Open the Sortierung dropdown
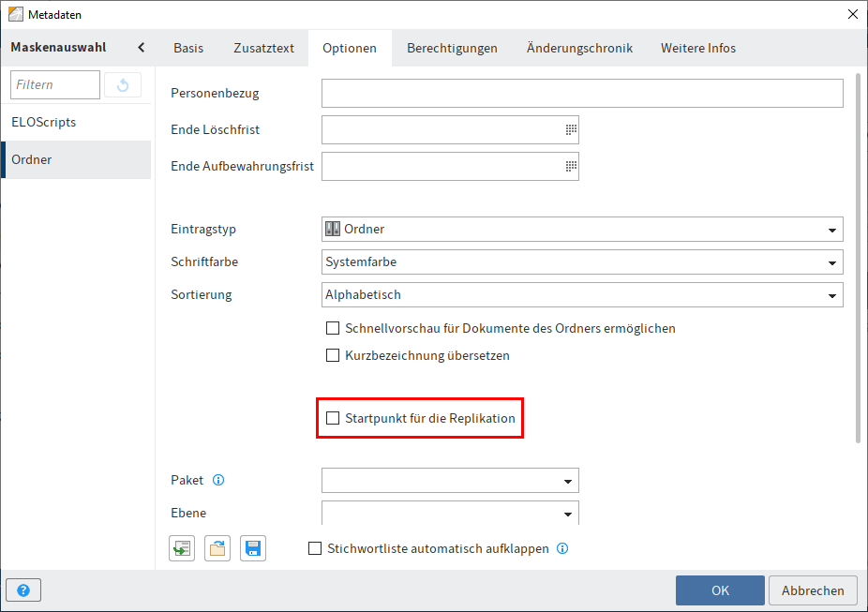The width and height of the screenshot is (868, 612). 582,295
